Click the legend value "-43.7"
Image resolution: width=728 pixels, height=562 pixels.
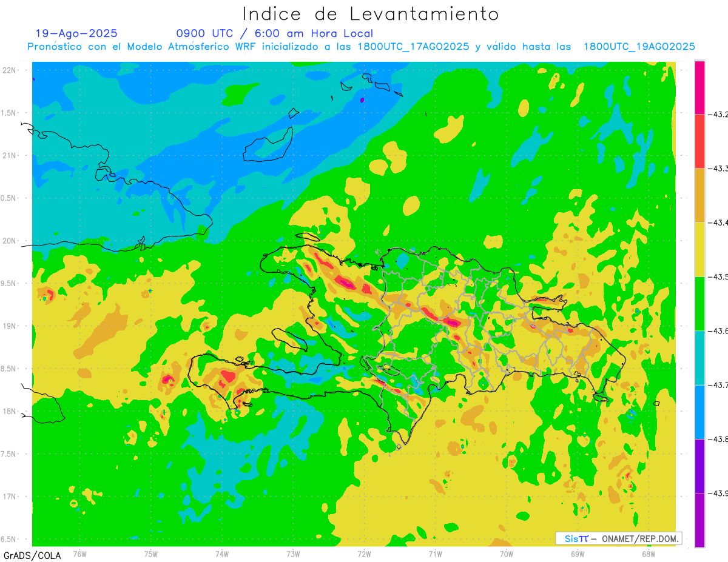tap(719, 385)
